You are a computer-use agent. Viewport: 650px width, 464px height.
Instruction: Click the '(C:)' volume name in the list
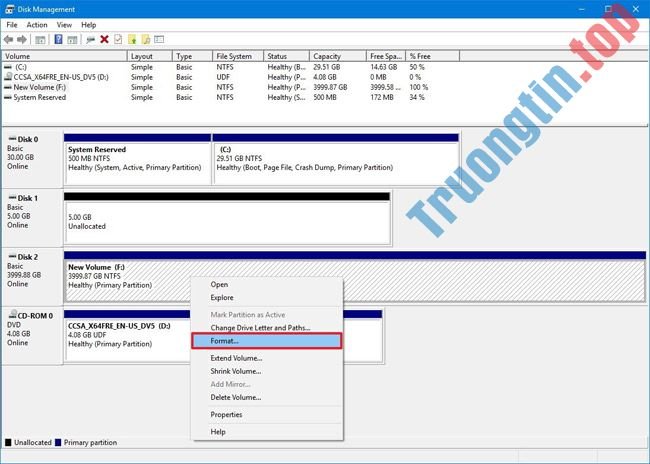21,67
